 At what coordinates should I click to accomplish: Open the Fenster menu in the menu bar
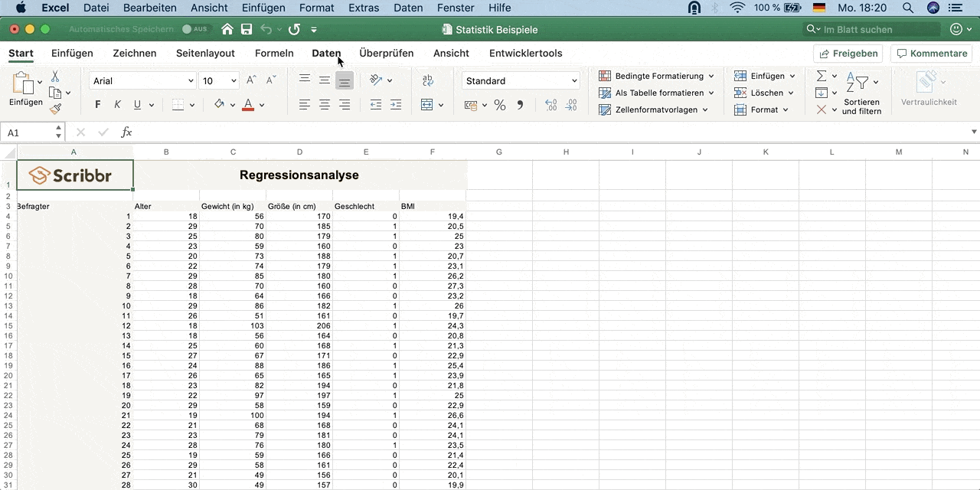point(456,8)
